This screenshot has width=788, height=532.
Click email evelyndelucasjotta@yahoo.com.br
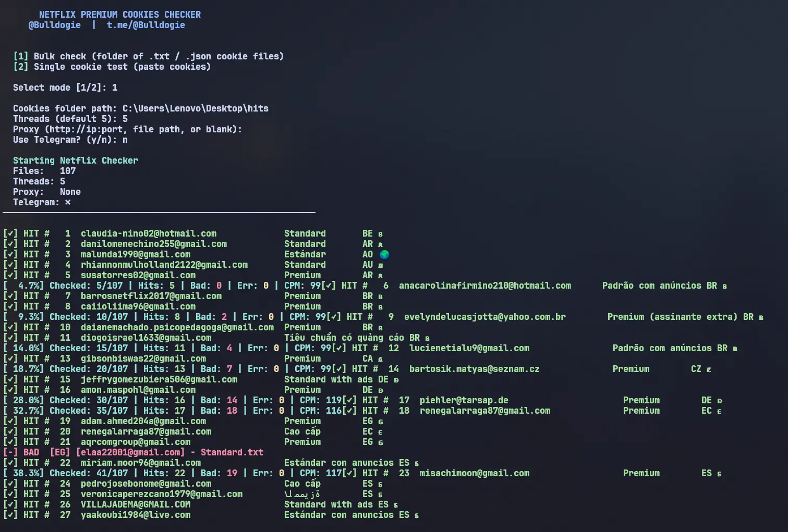tap(485, 317)
